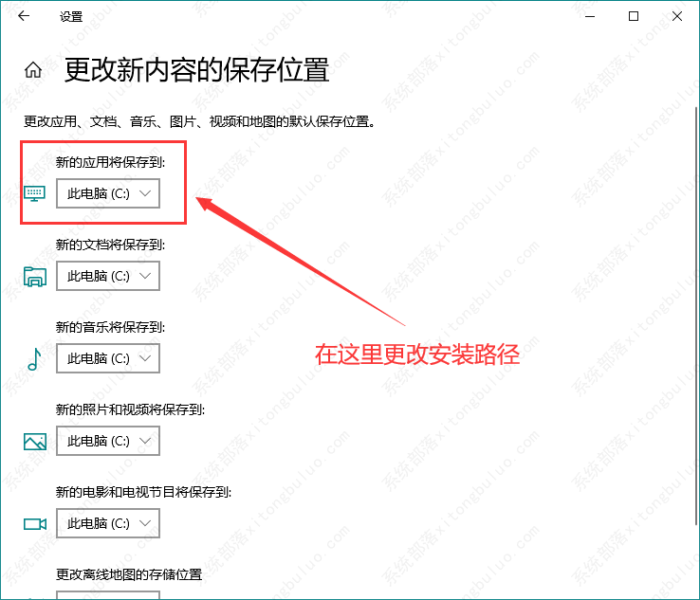Click the back arrow in the title bar

[24, 16]
